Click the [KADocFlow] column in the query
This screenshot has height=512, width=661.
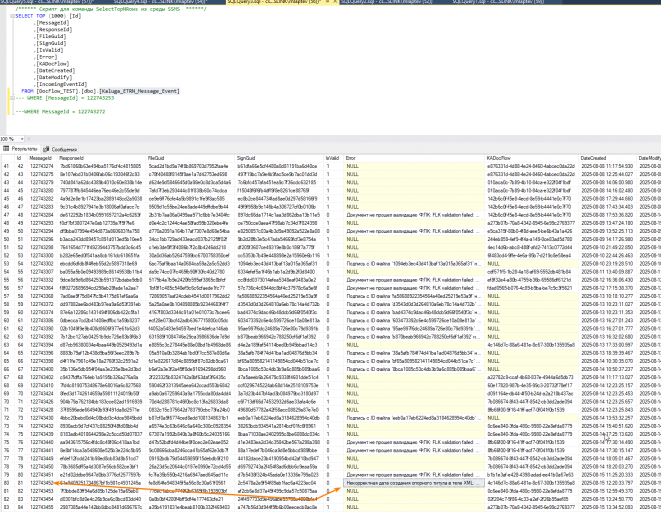53,64
